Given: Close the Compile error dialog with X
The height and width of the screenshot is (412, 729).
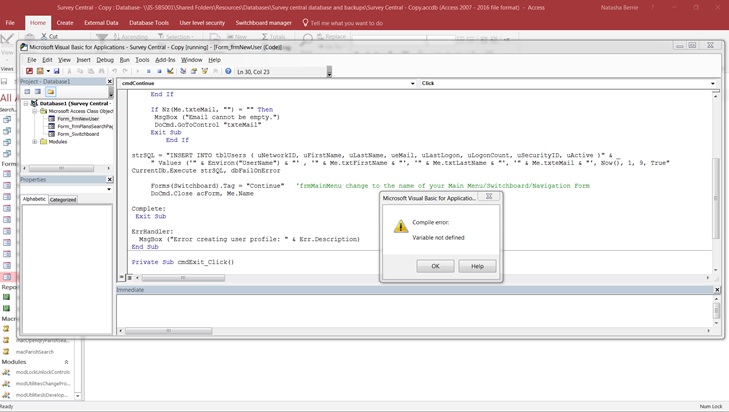Looking at the screenshot, I should [489, 196].
